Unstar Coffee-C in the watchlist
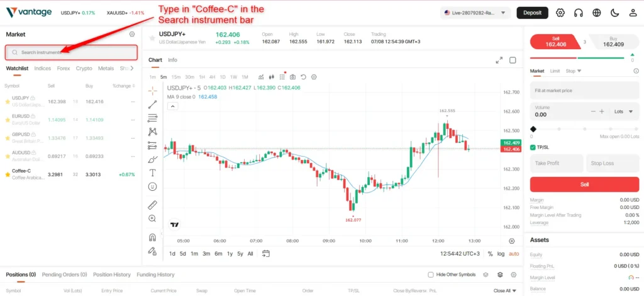 (7, 174)
